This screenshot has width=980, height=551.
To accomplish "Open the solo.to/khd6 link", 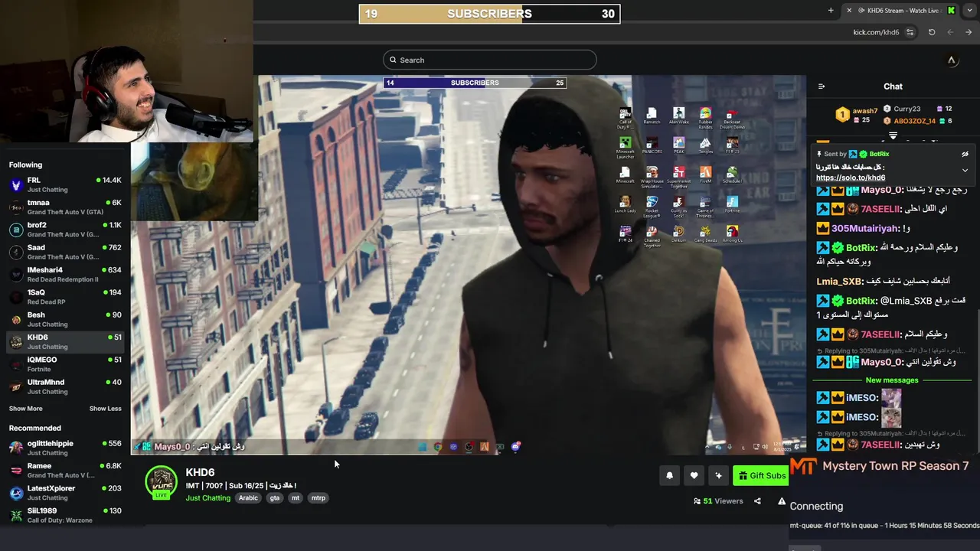I will [850, 178].
